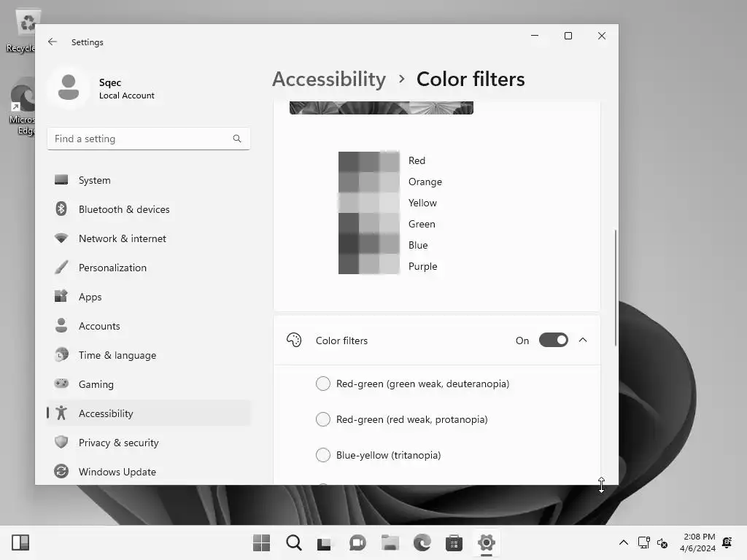Open System settings category
The width and height of the screenshot is (747, 560).
coord(149,180)
